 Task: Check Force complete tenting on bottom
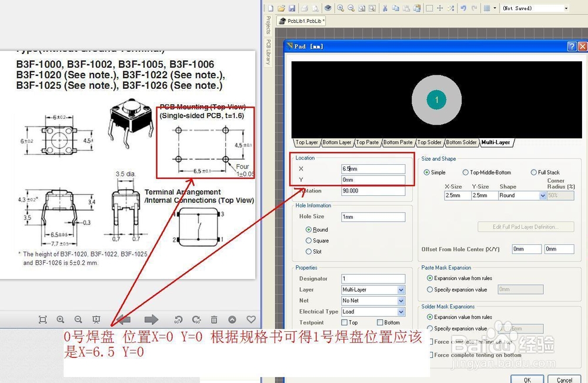(432, 355)
